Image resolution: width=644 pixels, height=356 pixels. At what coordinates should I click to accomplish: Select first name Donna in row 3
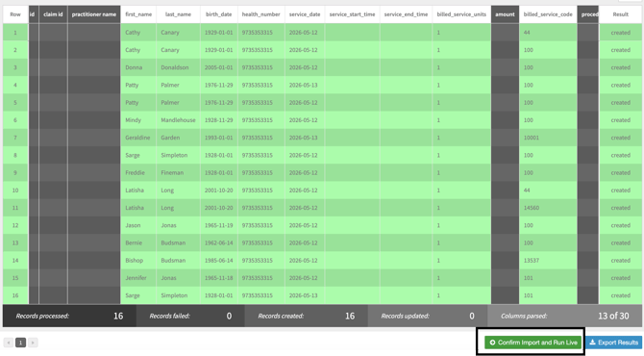click(x=134, y=67)
